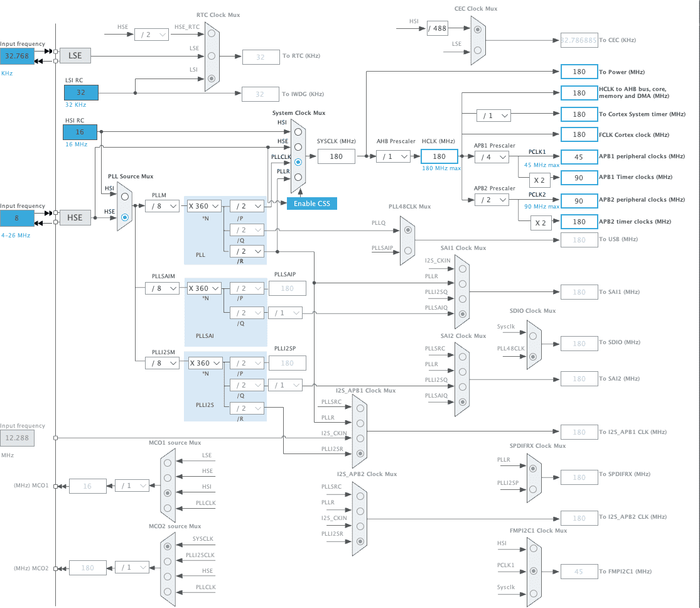Image resolution: width=700 pixels, height=608 pixels.
Task: Select PLLQ in PLL48CLK Mux
Action: click(407, 230)
